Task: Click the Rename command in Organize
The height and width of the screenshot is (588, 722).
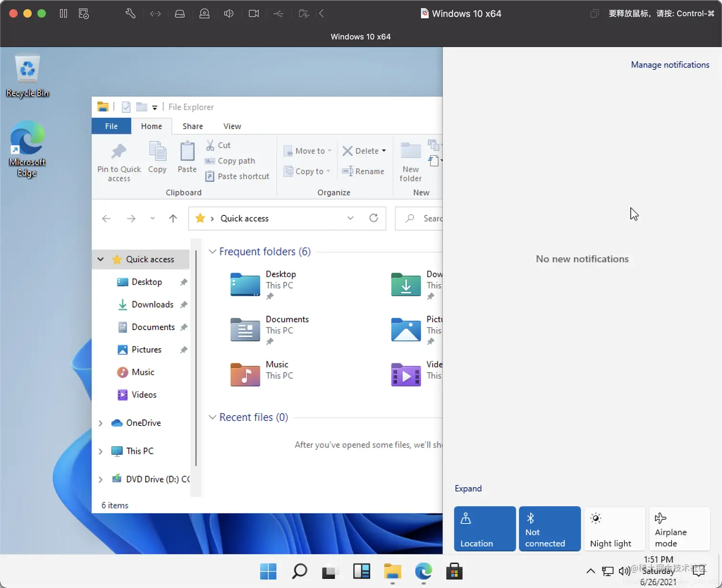Action: click(363, 171)
